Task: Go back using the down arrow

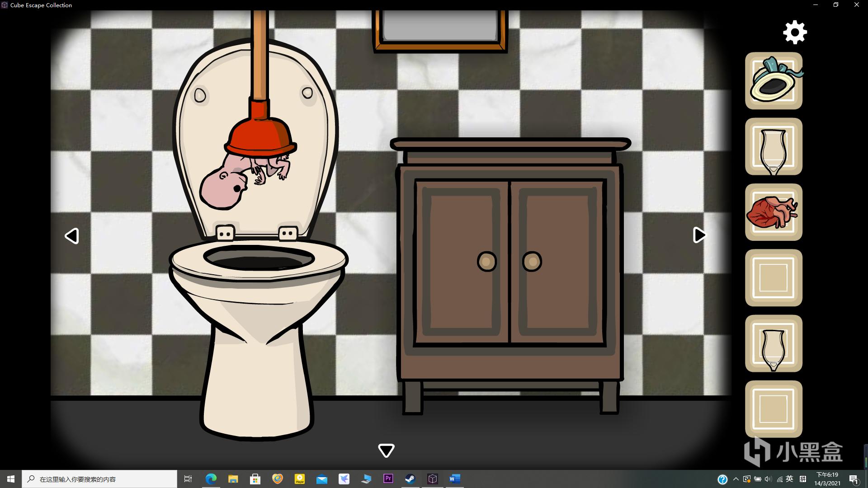Action: tap(386, 450)
